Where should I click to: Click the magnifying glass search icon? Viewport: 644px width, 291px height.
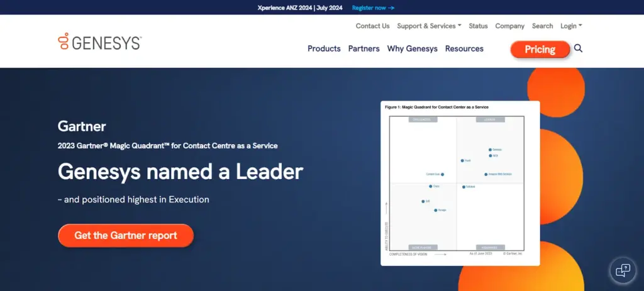pos(579,48)
